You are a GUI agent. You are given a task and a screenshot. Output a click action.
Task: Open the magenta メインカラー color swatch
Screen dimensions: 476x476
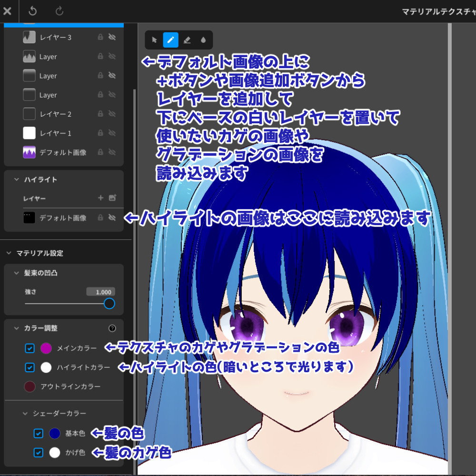click(45, 348)
